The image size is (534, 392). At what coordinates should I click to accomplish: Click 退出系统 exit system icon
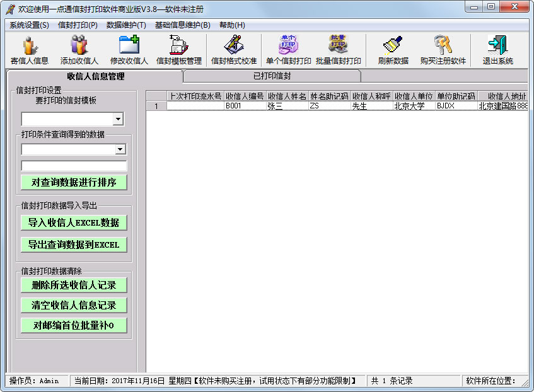(498, 50)
